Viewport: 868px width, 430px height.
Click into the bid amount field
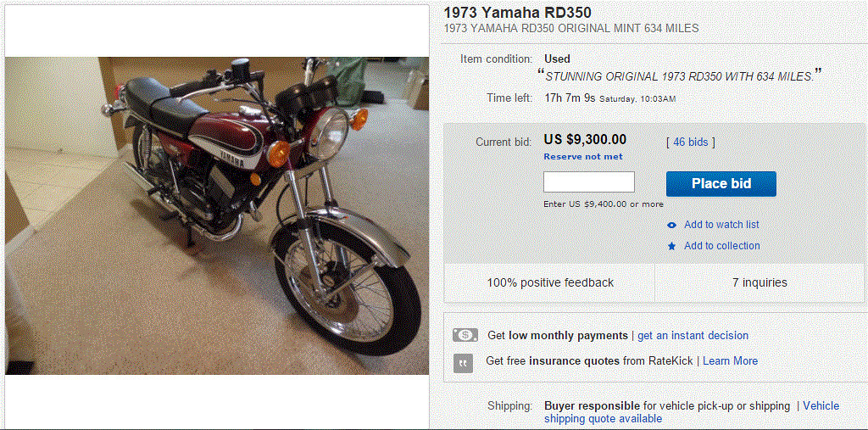coord(588,182)
